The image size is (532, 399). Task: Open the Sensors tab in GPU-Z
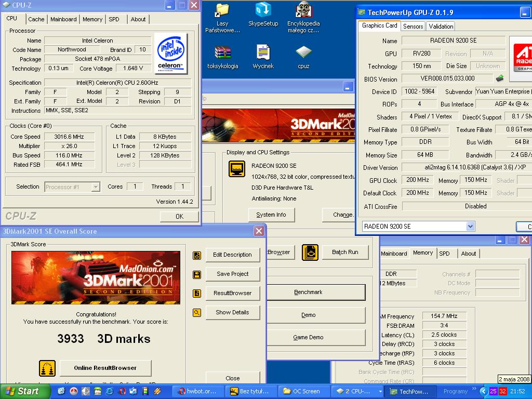point(413,26)
